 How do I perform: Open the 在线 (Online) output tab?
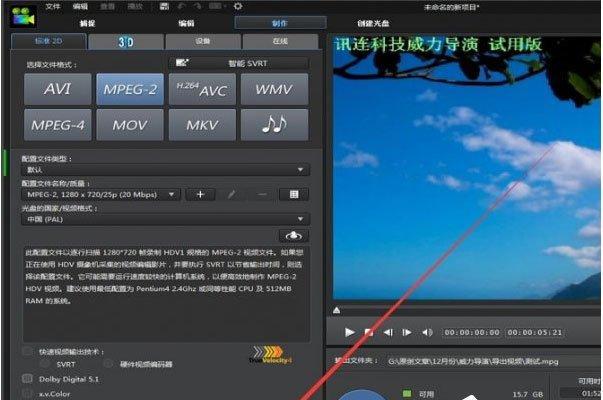click(x=280, y=42)
